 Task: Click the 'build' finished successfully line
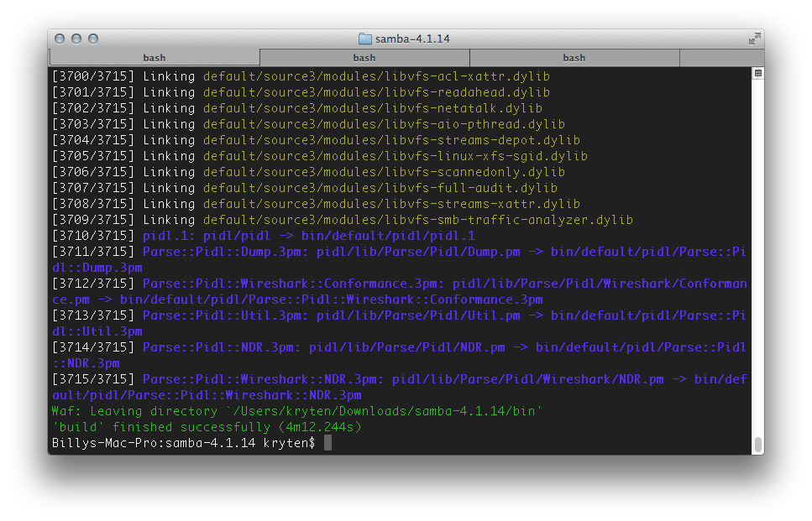coord(207,427)
